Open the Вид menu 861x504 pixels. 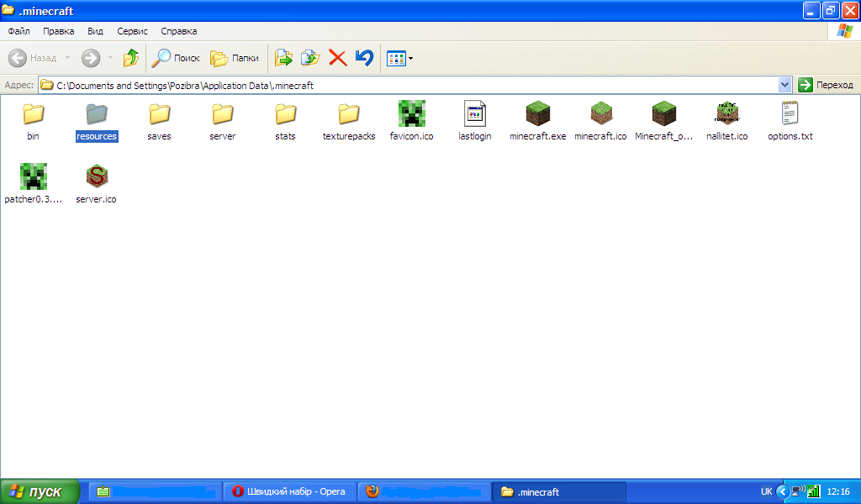(95, 31)
